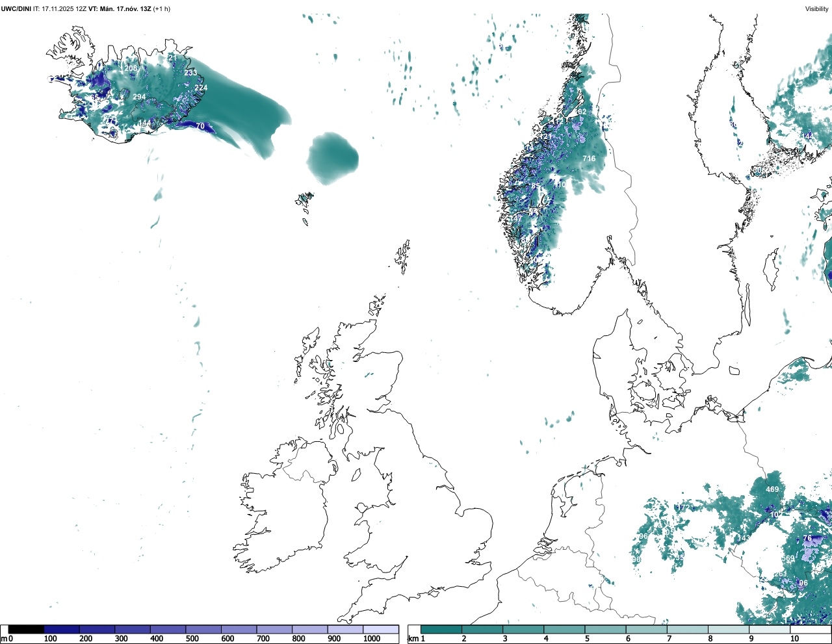Click the '76' value in lower right

(807, 538)
